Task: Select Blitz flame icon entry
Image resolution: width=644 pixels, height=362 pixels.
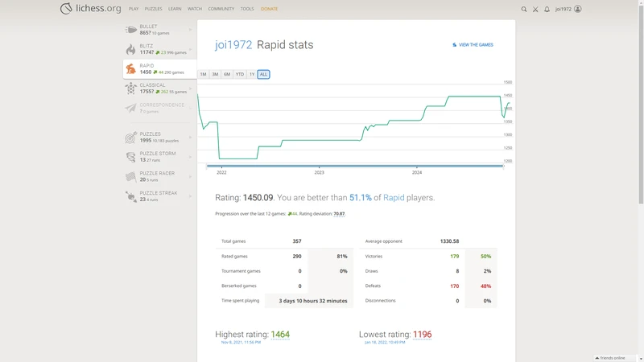Action: [x=131, y=49]
